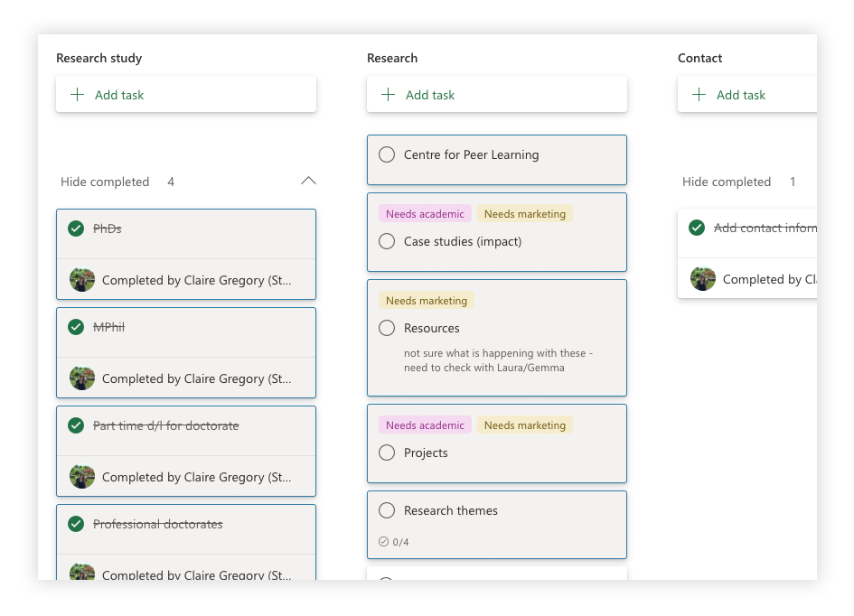854x616 pixels.
Task: Click the green checkmark on Add contact information card
Action: point(697,228)
